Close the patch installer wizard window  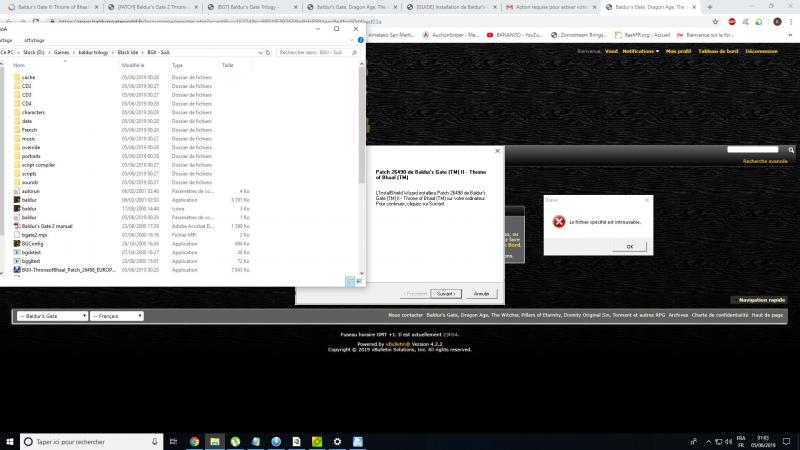point(497,151)
